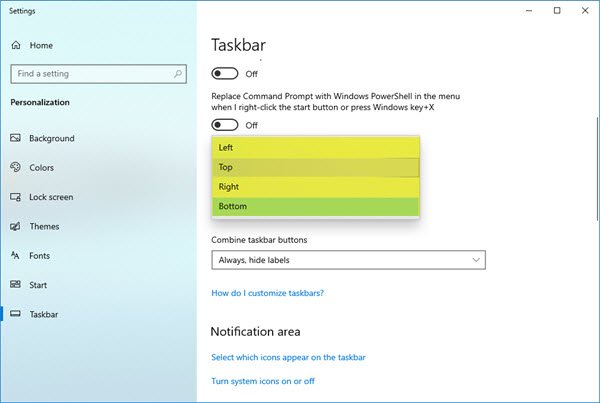The height and width of the screenshot is (403, 600).
Task: Click the chevron arrow of the Always, hide labels box
Action: tap(476, 260)
